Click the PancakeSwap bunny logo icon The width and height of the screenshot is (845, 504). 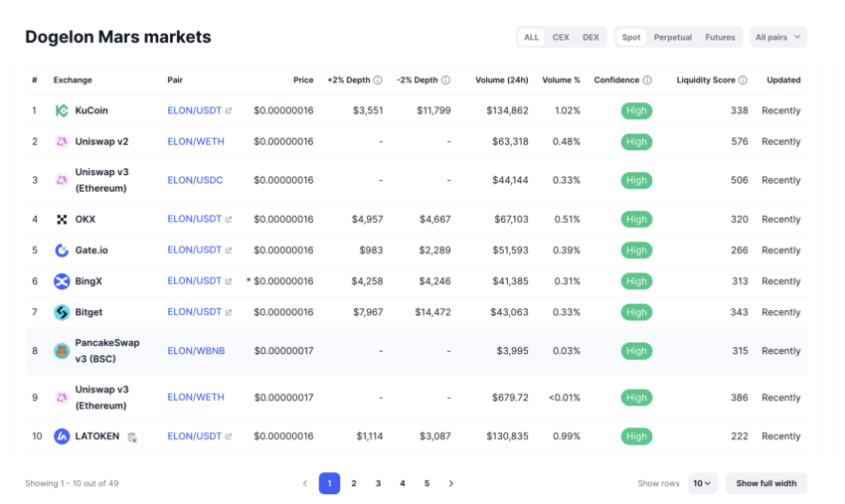coord(62,351)
